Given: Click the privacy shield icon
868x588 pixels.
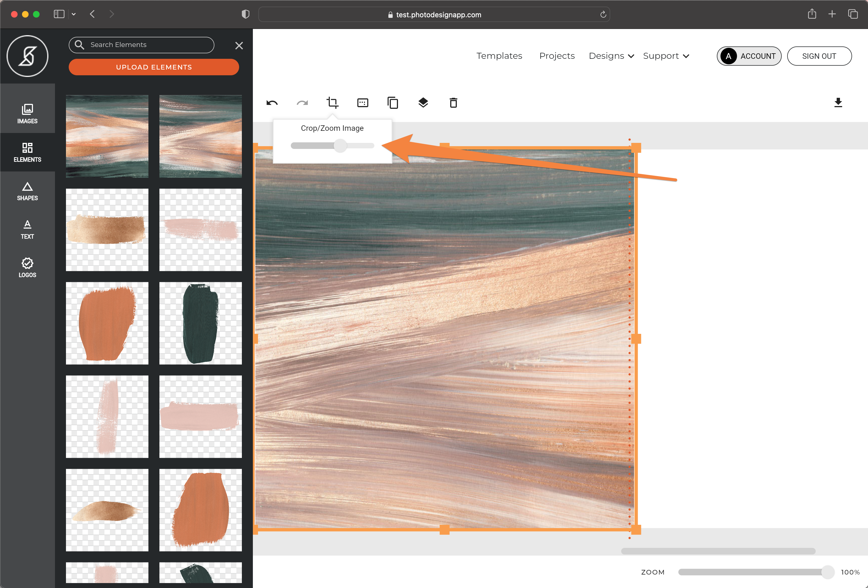Looking at the screenshot, I should (x=245, y=14).
